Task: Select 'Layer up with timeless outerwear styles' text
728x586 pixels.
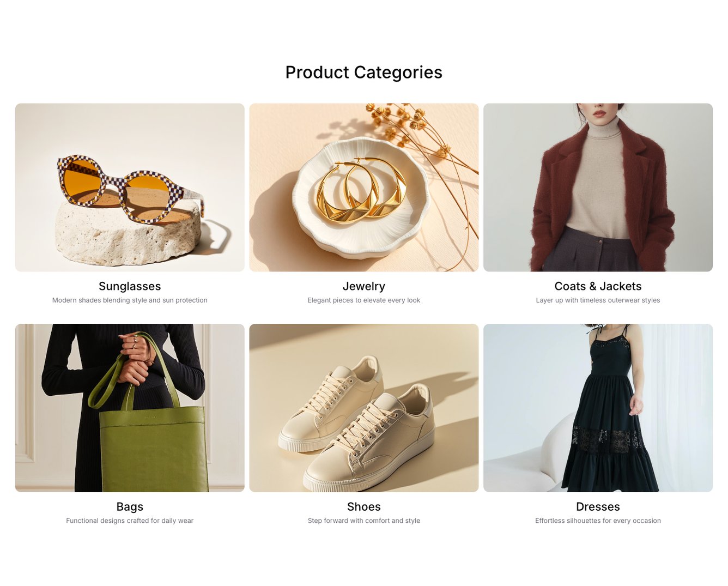Action: [x=598, y=300]
